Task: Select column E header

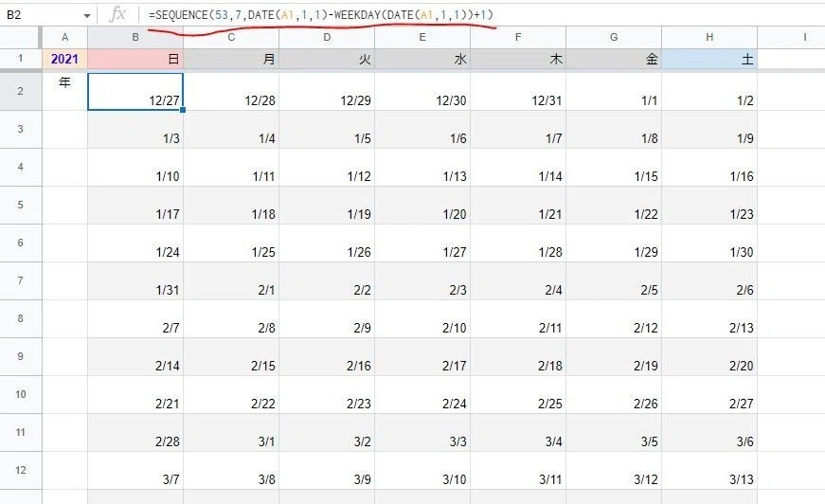Action: (422, 37)
